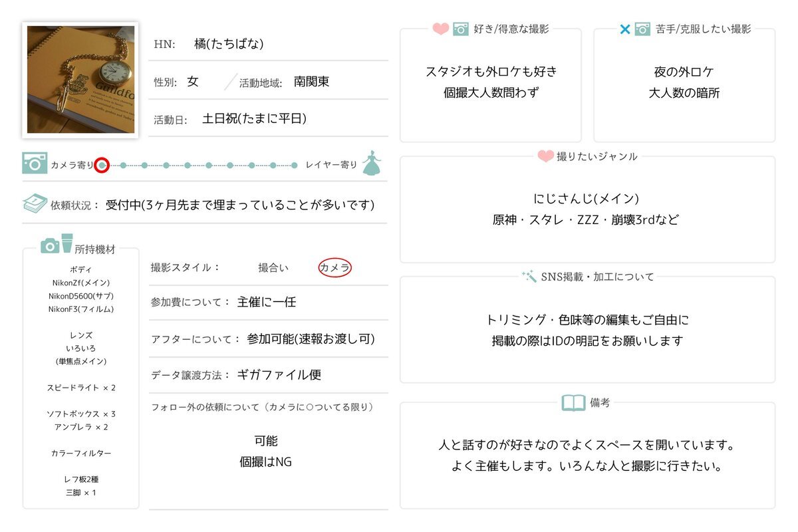Click the スピードライト × 2 entry
798x532 pixels.
[x=81, y=388]
